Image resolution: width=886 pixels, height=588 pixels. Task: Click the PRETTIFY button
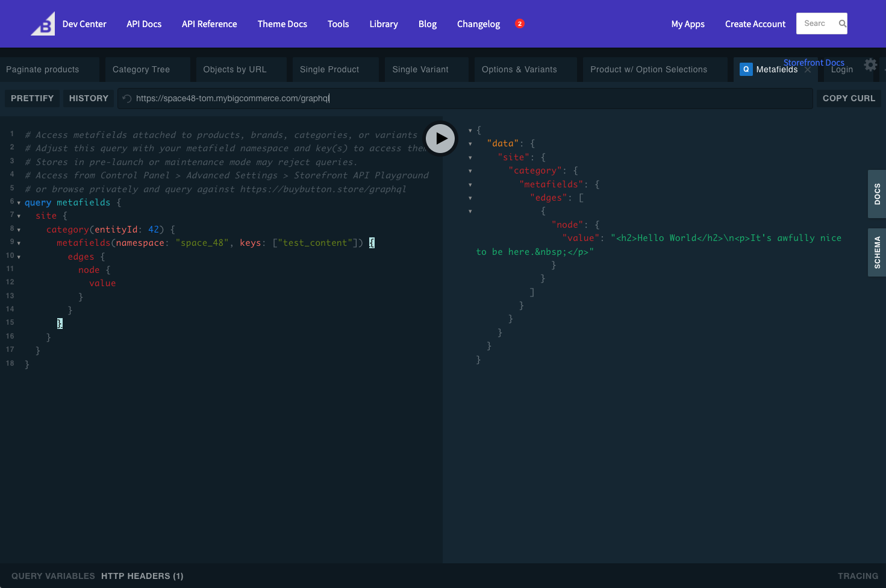coord(33,98)
